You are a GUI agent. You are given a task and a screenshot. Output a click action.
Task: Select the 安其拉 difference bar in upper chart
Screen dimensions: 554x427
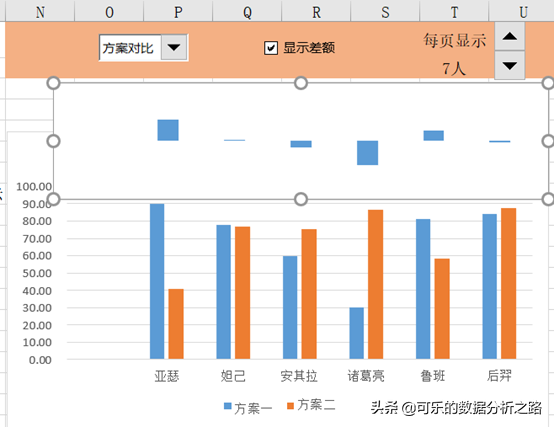[x=301, y=144]
